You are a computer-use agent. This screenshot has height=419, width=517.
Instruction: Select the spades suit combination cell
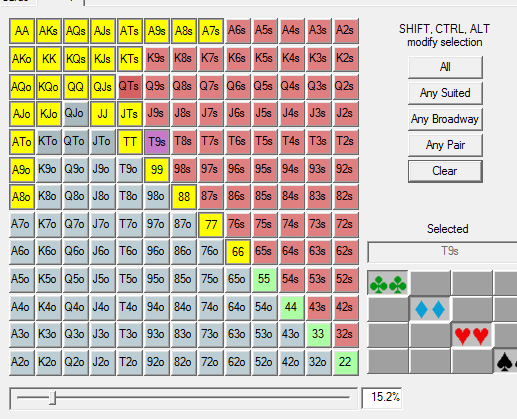(506, 361)
